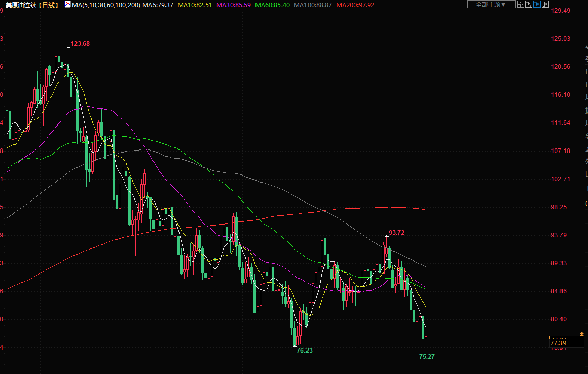Click the rightmost exit-arrow icon in toolbar
The height and width of the screenshot is (374, 588).
545,4
